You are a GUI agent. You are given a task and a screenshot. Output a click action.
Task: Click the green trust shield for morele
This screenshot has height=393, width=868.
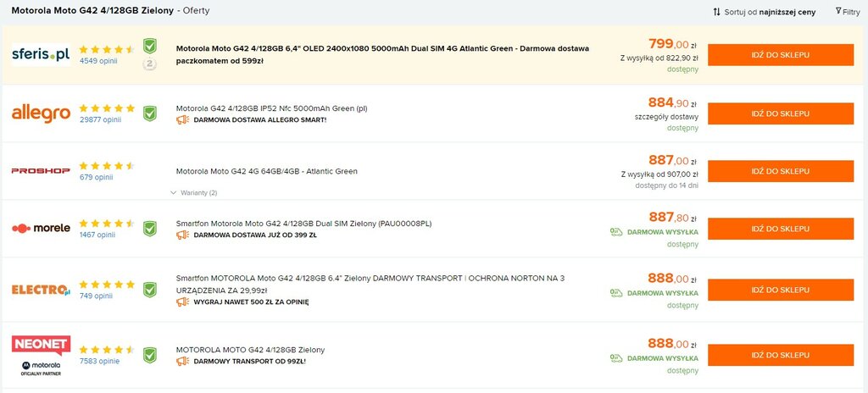coord(149,229)
